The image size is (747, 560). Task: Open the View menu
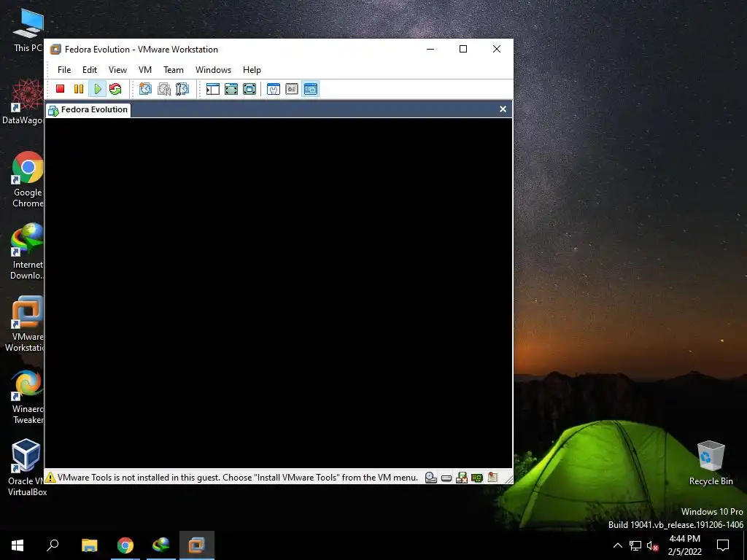coord(117,70)
